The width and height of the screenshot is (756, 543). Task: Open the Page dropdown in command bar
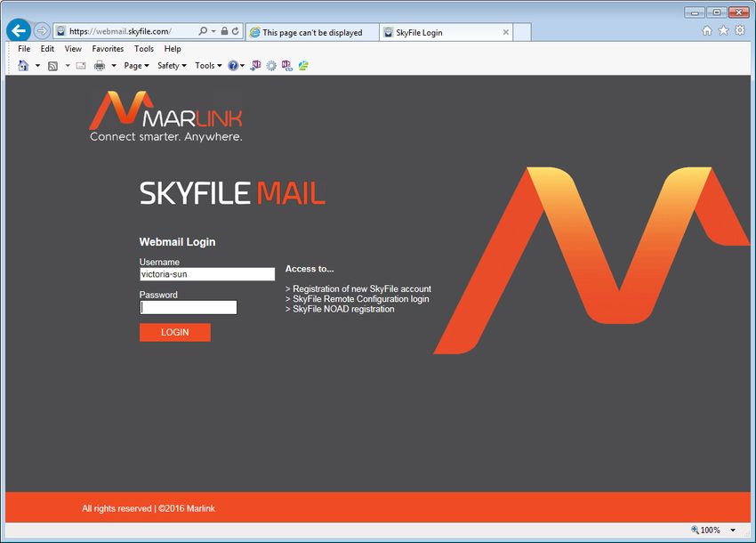click(x=136, y=66)
